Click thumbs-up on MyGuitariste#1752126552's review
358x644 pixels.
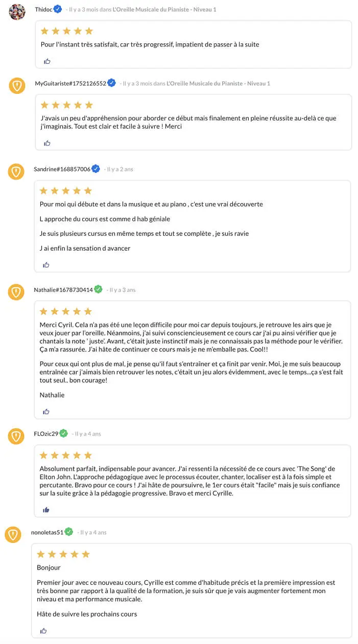(47, 143)
